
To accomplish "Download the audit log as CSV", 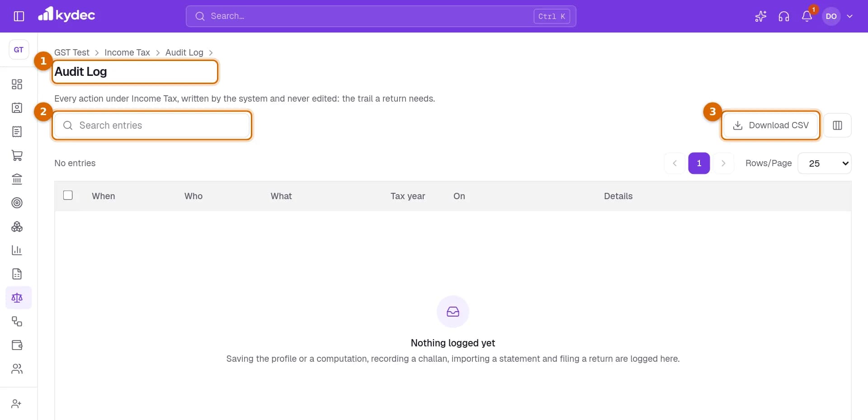I will pos(771,125).
